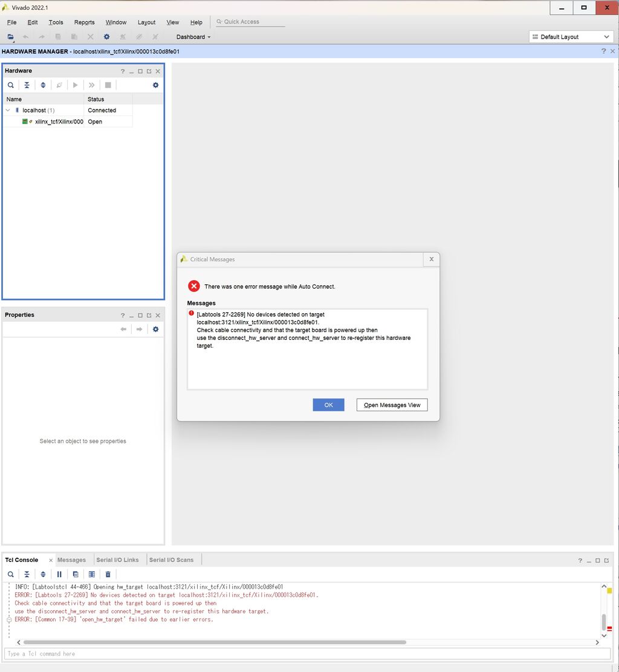Select the Tcl Console tab
The height and width of the screenshot is (672, 619).
pyautogui.click(x=21, y=560)
